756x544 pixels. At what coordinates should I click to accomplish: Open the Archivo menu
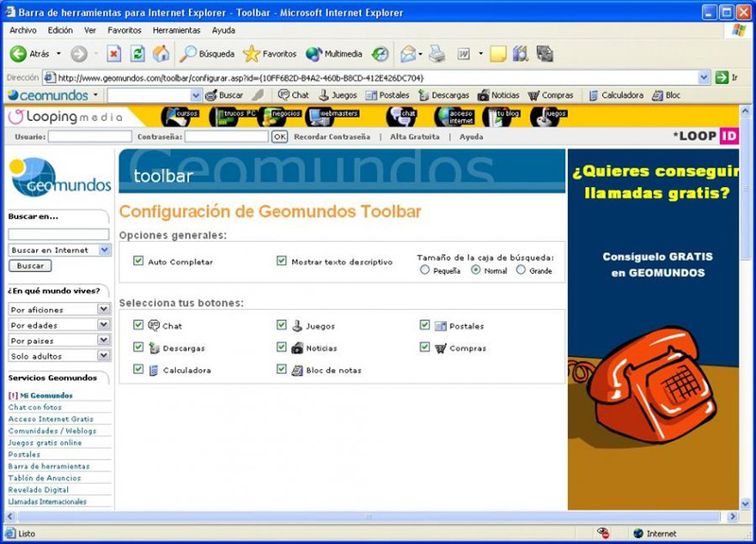tap(23, 30)
